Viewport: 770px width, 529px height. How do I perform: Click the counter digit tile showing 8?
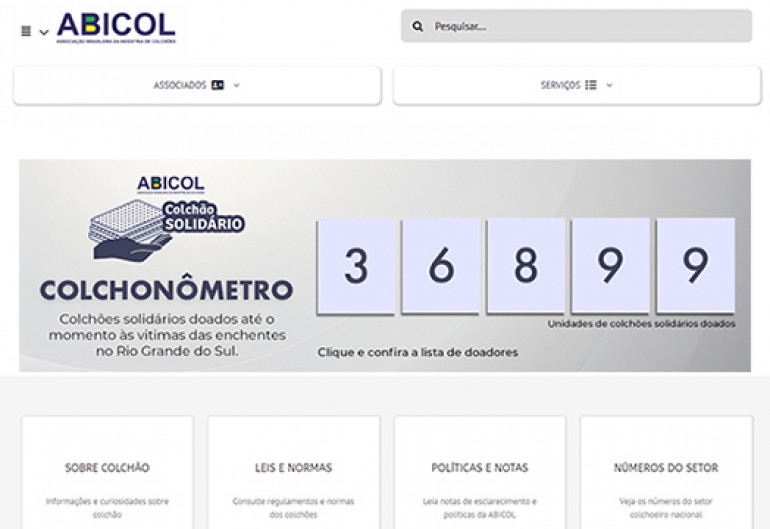pos(526,266)
